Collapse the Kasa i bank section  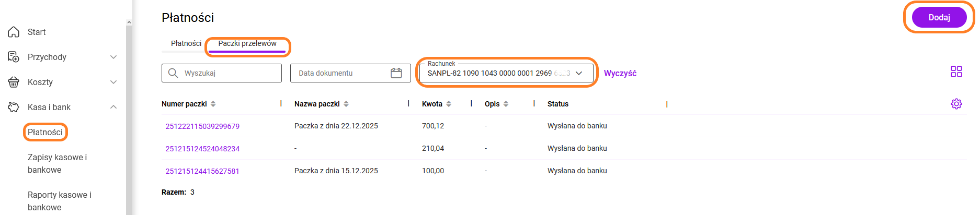pos(113,107)
